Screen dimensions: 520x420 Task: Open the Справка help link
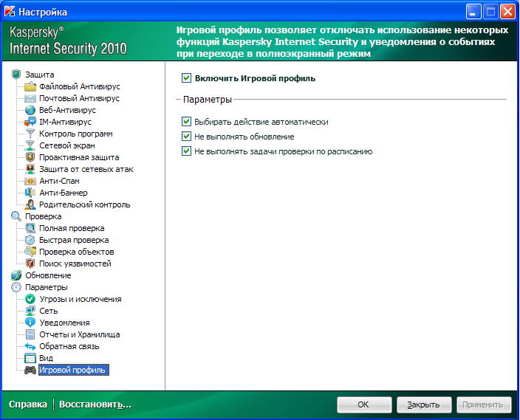click(28, 404)
